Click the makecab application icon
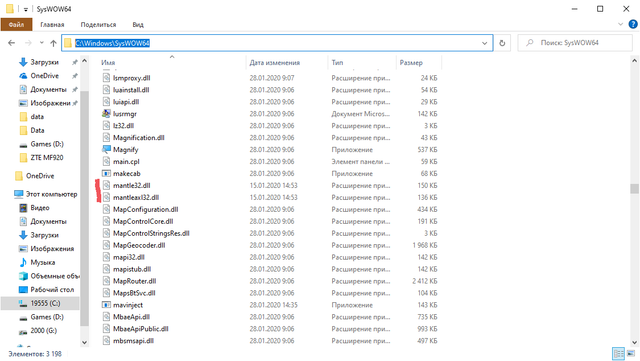 coord(106,174)
